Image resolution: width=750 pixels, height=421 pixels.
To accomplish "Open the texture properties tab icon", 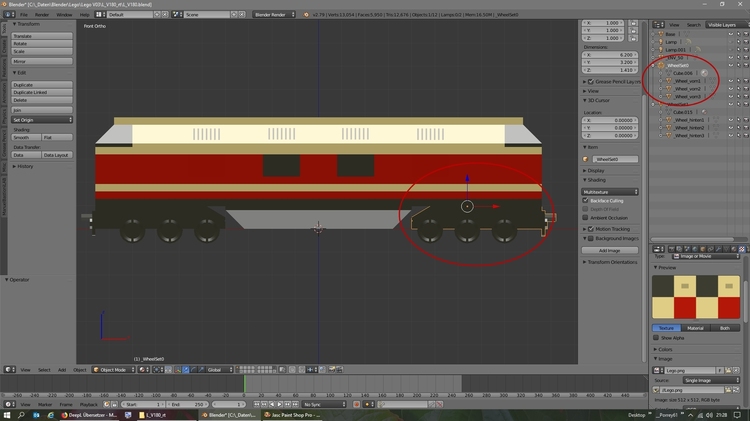I will click(x=742, y=249).
